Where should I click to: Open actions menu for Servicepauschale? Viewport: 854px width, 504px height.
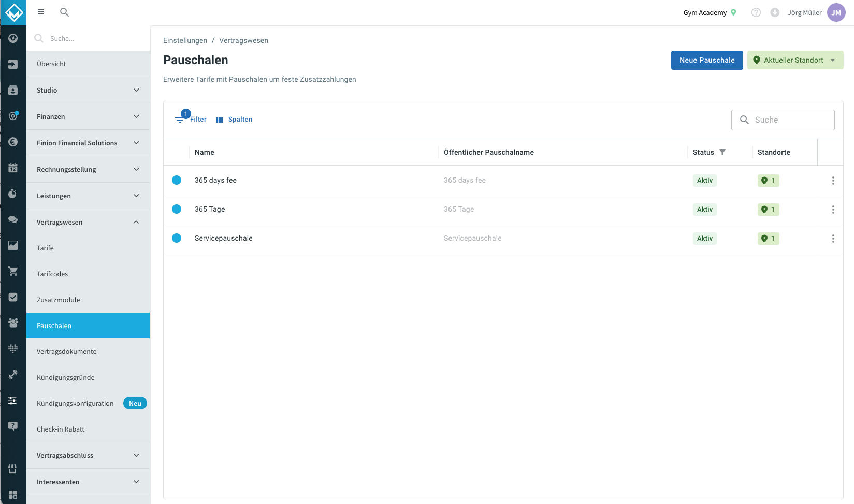[833, 239]
